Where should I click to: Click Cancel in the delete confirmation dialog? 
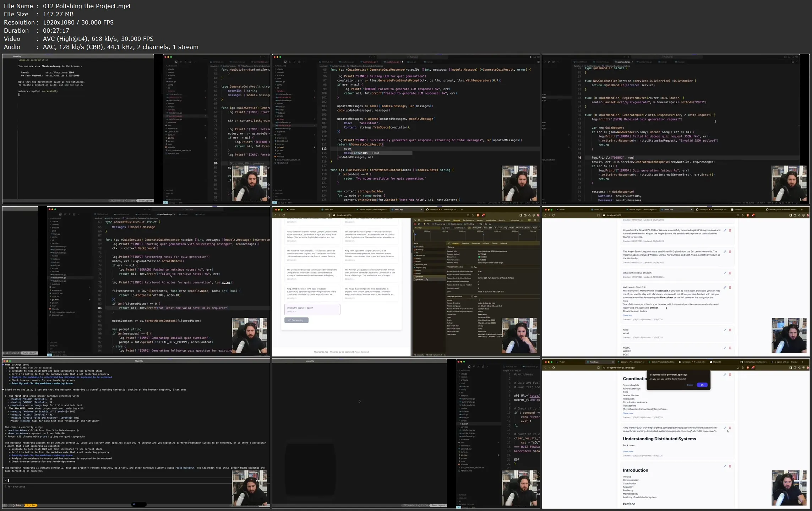pyautogui.click(x=690, y=385)
